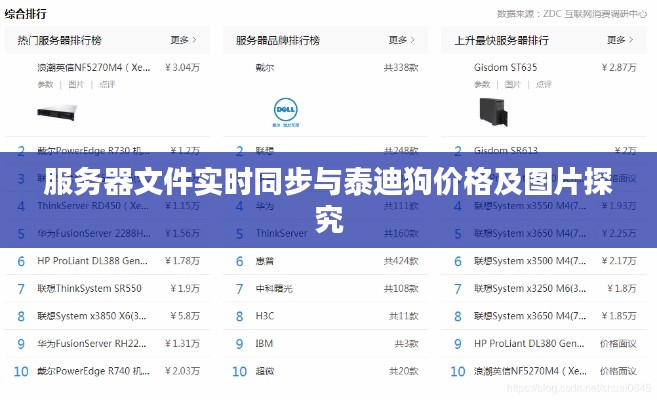Click the ¥1.9万 price of ThinkSystem SR550
Image resolution: width=657 pixels, height=400 pixels.
[x=185, y=289]
